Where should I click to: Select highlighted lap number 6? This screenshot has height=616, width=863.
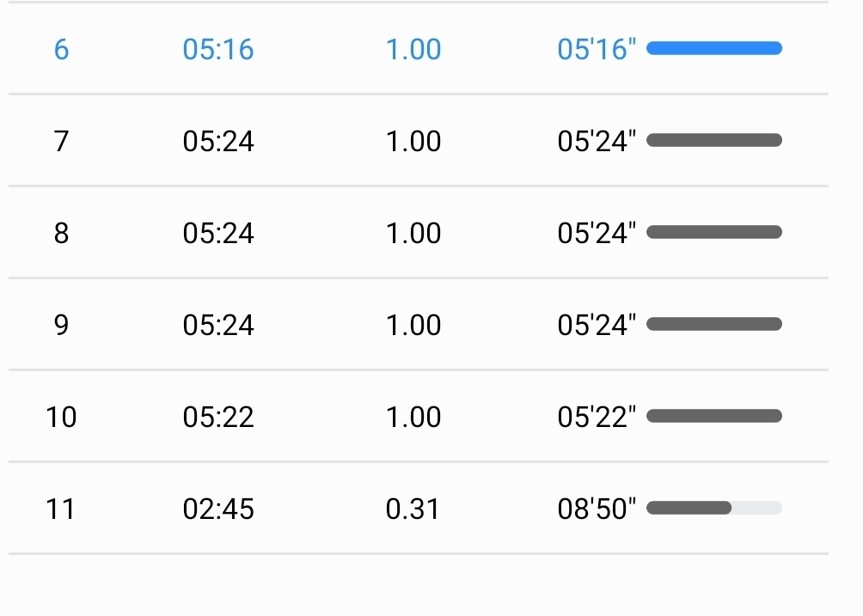click(x=61, y=49)
